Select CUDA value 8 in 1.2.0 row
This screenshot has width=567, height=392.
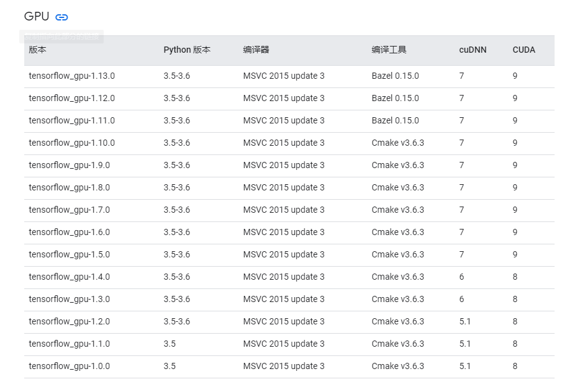[x=515, y=321]
